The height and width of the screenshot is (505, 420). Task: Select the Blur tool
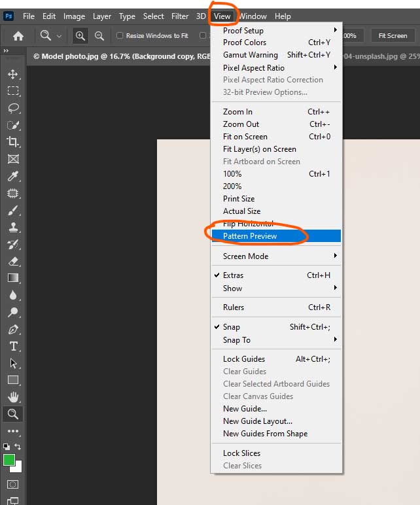pos(13,295)
